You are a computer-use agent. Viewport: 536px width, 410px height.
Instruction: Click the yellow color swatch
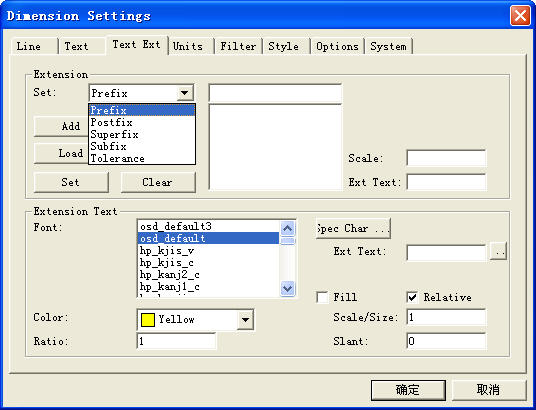(x=148, y=320)
